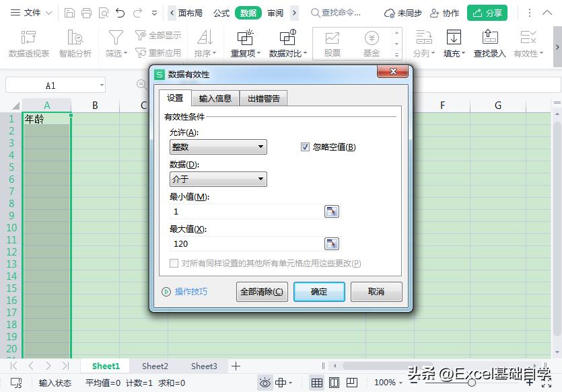Switch to Sheet2 worksheet
This screenshot has width=562, height=392.
[155, 366]
